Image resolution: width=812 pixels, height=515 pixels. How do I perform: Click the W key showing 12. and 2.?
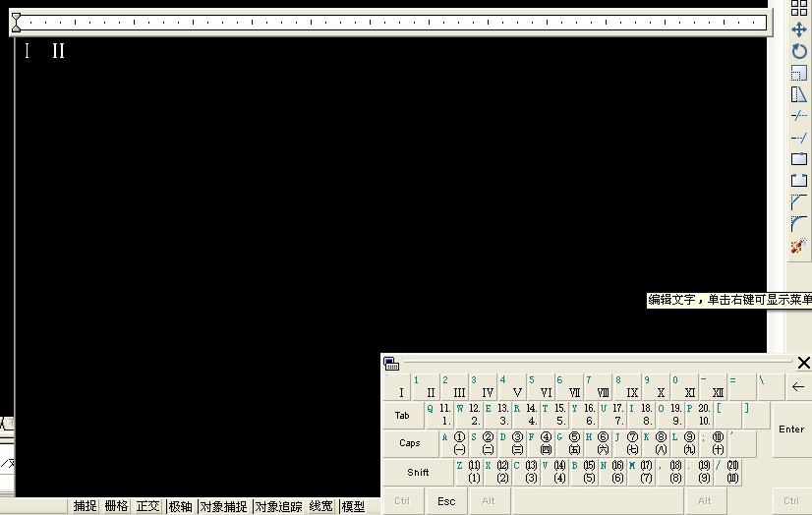click(469, 415)
